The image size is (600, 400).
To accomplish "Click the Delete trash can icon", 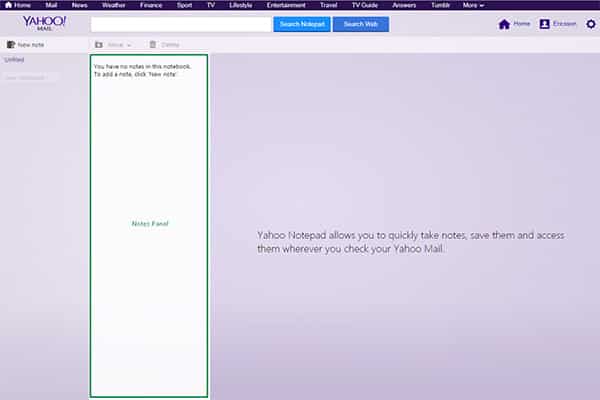I will click(x=153, y=44).
